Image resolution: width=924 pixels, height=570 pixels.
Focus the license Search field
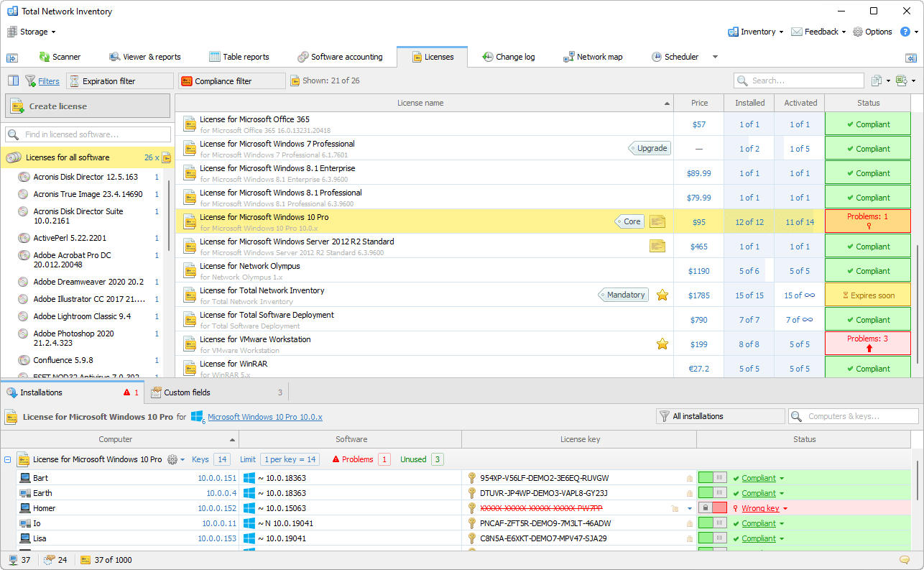799,81
